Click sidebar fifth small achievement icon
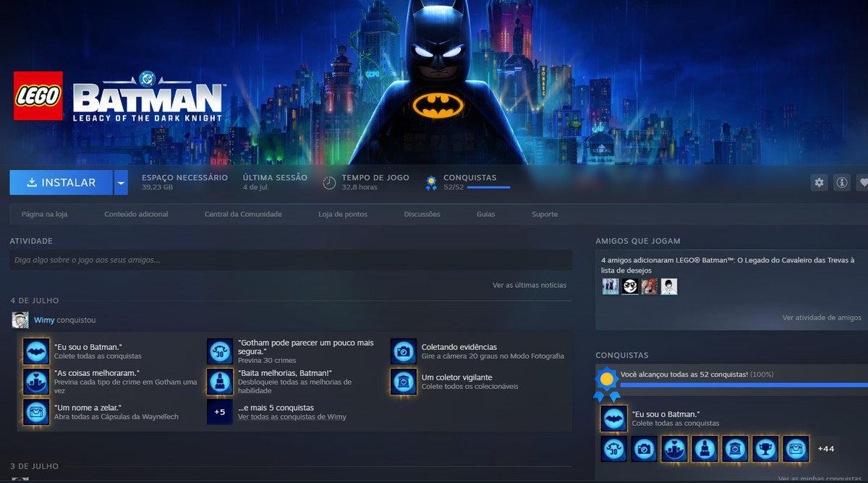This screenshot has height=483, width=868. [x=736, y=449]
